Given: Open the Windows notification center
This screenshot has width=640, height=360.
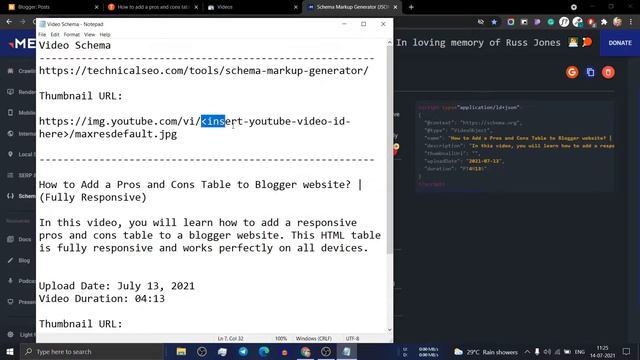Looking at the screenshot, I should tap(627, 352).
